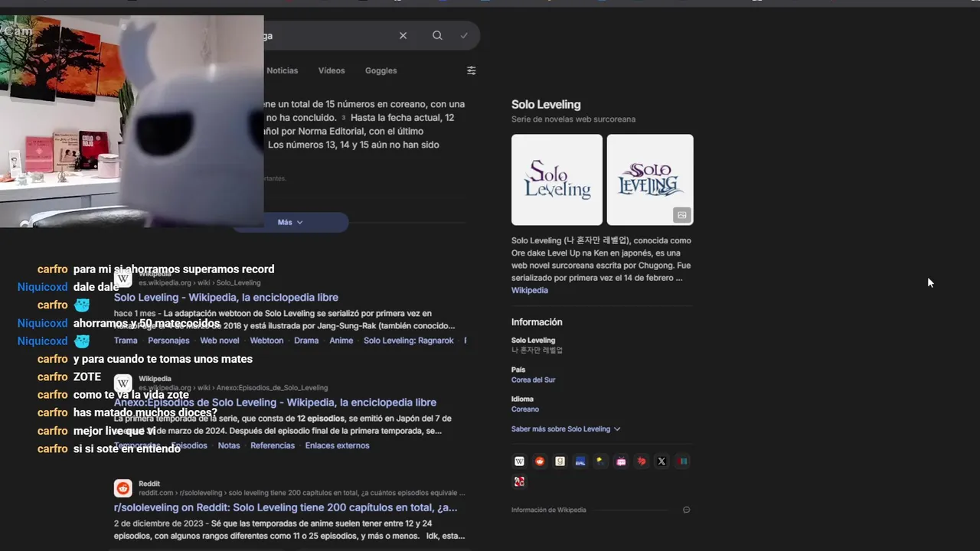Open the Goodreads 'g' profile icon
The image size is (980, 551).
tap(560, 461)
